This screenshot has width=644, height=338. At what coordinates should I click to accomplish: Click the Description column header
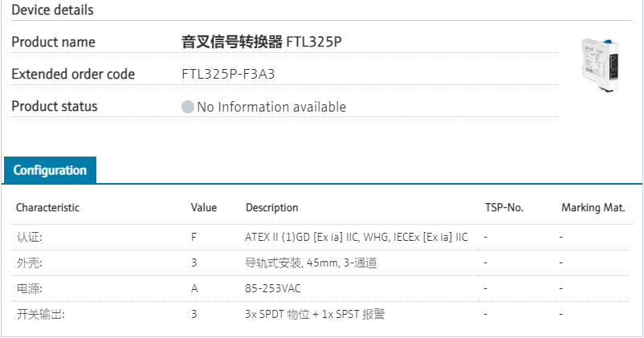click(x=271, y=207)
